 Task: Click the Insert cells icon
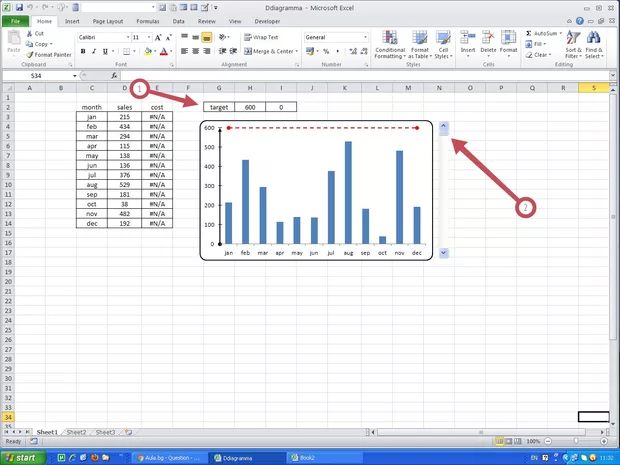click(x=468, y=38)
